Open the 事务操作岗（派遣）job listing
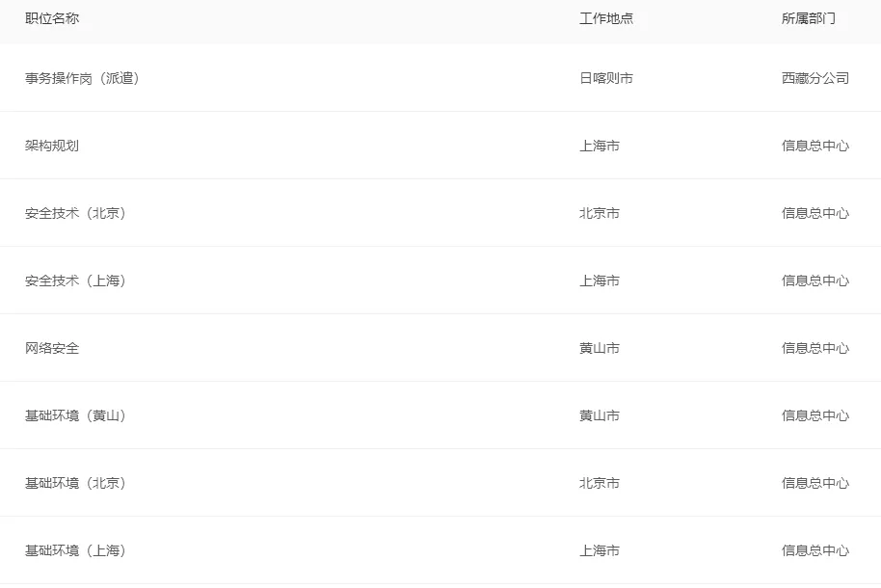 (82, 78)
